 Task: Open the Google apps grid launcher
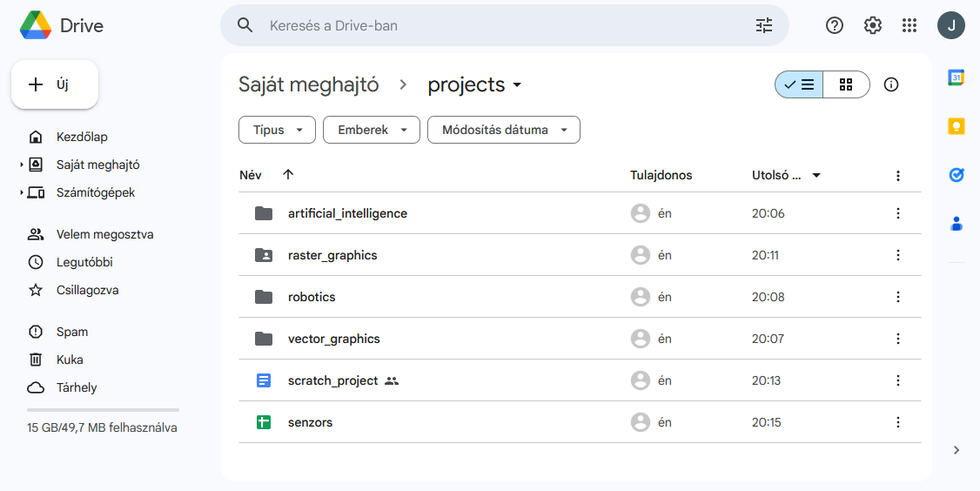[x=910, y=25]
